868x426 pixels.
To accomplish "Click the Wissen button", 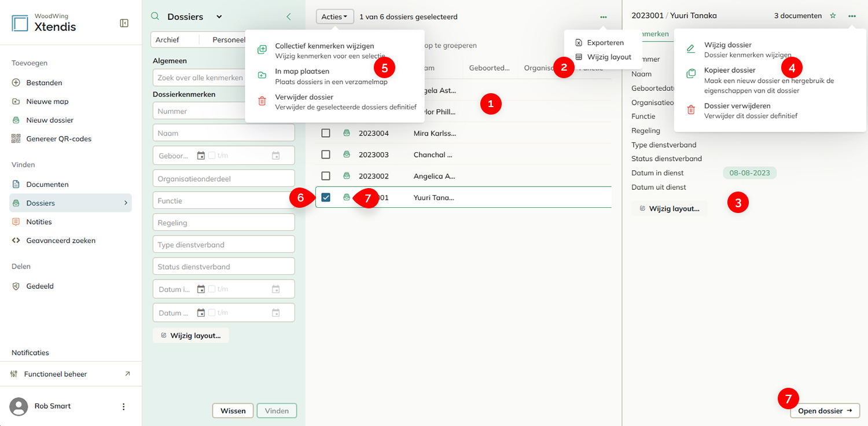I will tap(233, 411).
